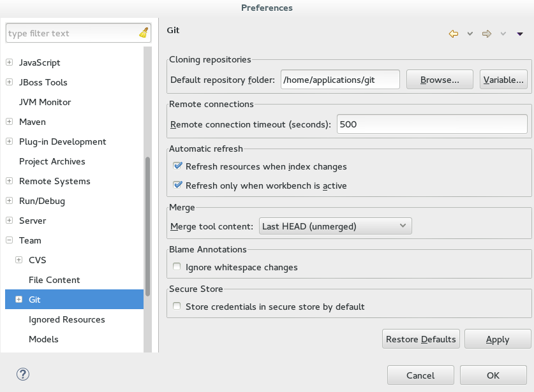
Task: Expand the Plug-in Development node
Action: click(x=10, y=142)
